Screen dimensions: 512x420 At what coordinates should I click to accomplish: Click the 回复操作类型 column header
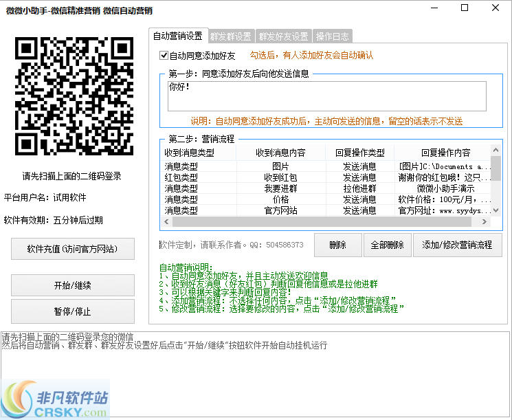tap(360, 153)
